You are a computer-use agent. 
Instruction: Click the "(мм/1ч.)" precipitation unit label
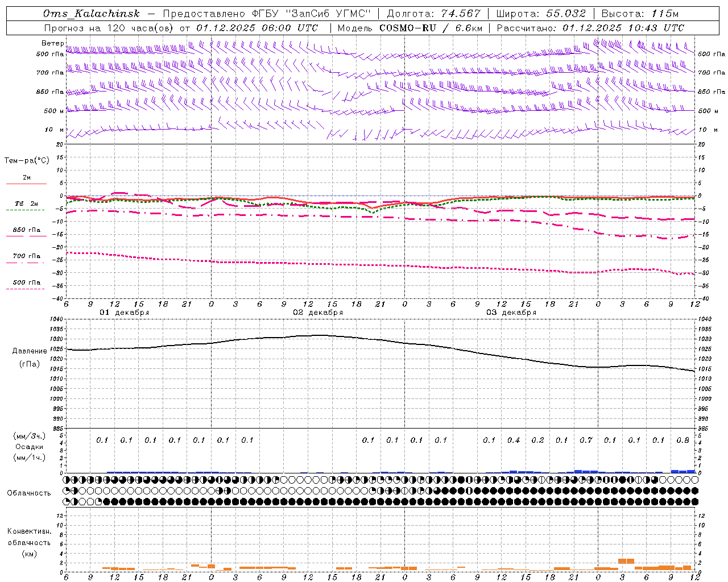pyautogui.click(x=30, y=458)
